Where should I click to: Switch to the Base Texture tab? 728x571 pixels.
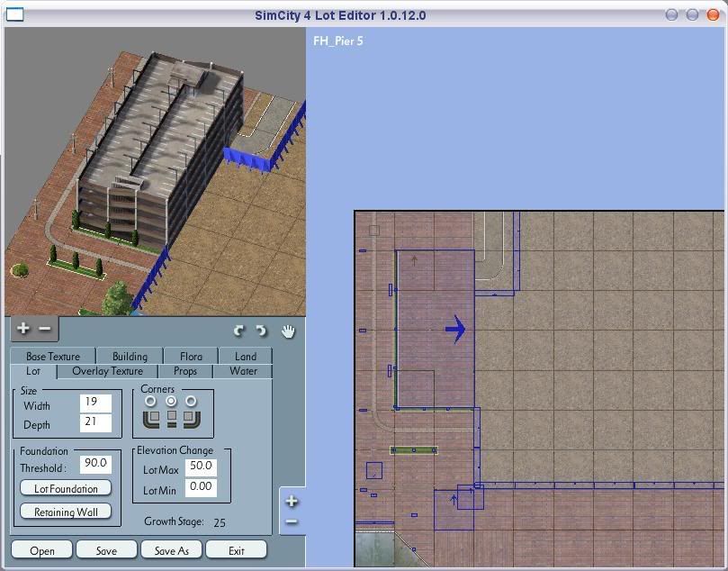click(x=53, y=357)
